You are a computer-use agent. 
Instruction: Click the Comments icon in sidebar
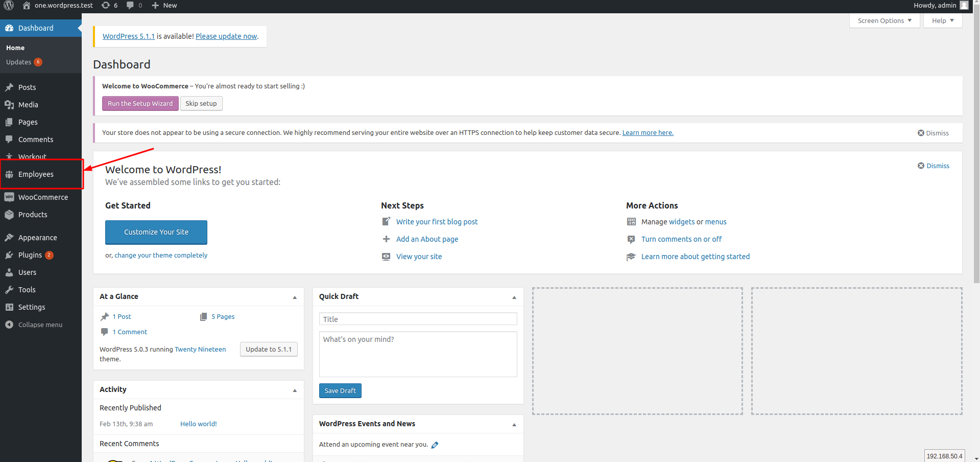coord(9,140)
